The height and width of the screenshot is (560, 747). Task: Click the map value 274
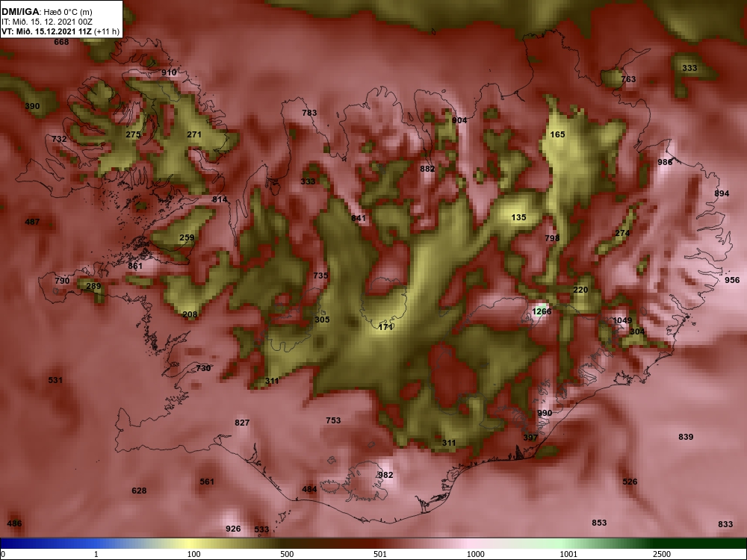tap(622, 233)
